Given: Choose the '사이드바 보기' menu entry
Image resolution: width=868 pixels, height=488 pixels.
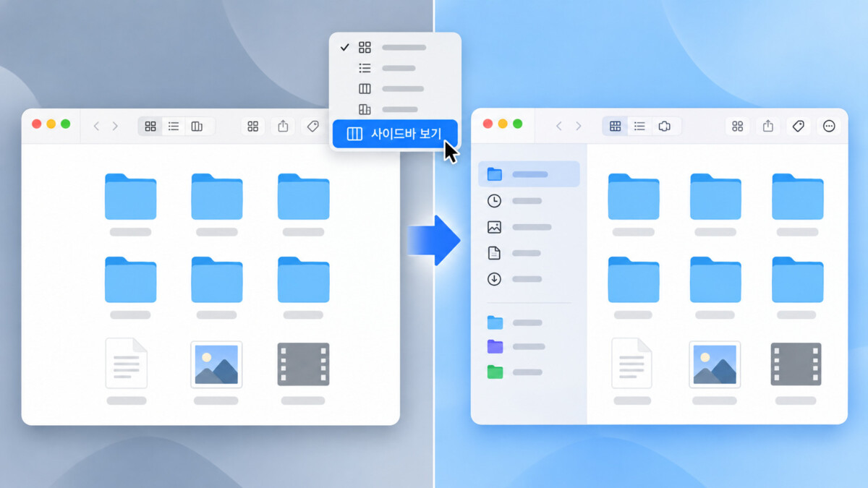Looking at the screenshot, I should click(x=395, y=134).
